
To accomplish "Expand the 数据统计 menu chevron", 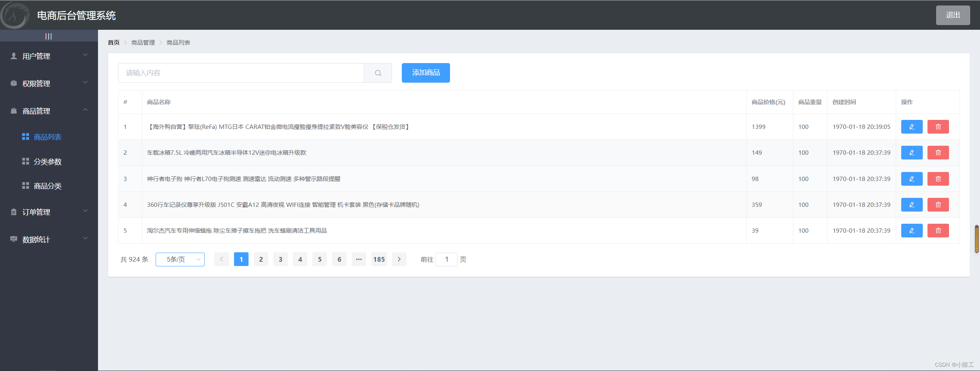I will tap(85, 239).
